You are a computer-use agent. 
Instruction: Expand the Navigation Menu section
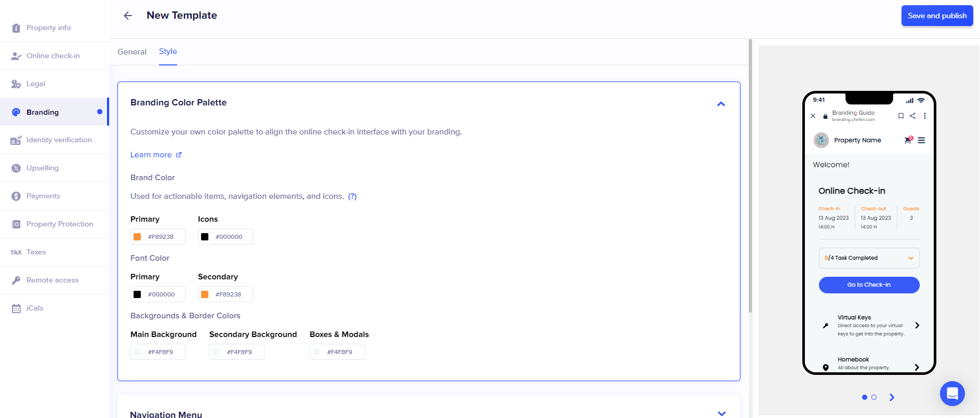[x=721, y=413]
